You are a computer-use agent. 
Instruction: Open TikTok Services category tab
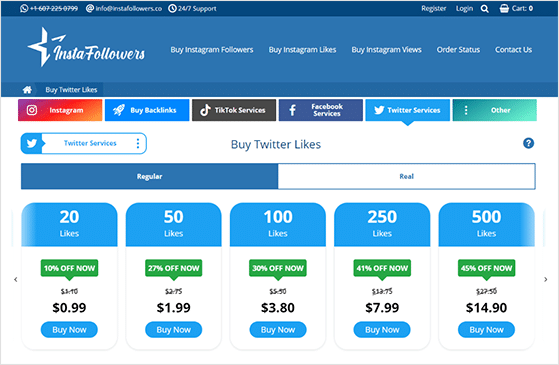coord(234,110)
